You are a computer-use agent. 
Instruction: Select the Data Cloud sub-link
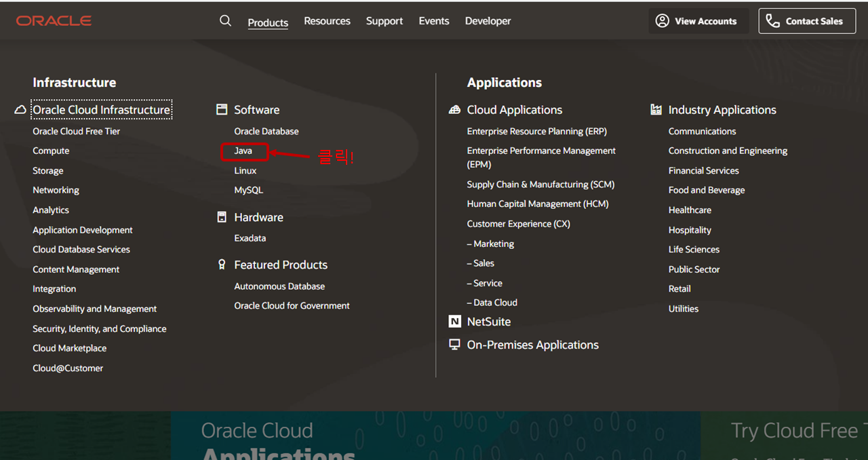point(492,303)
